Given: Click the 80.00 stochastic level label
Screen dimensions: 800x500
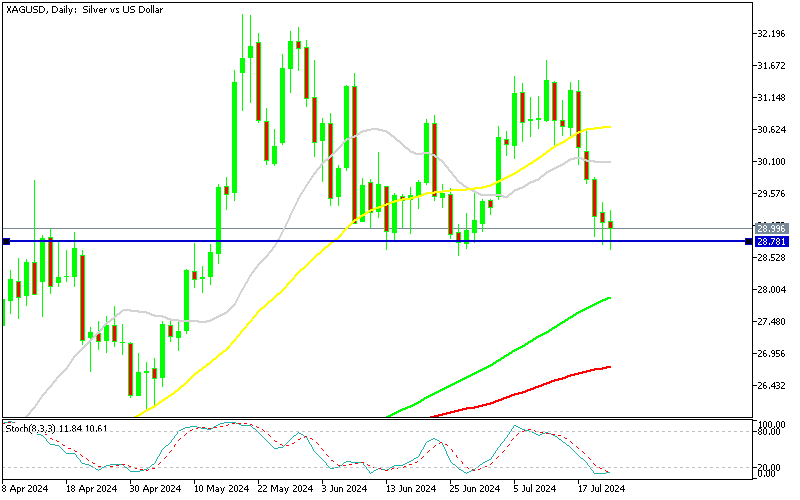Looking at the screenshot, I should [770, 432].
